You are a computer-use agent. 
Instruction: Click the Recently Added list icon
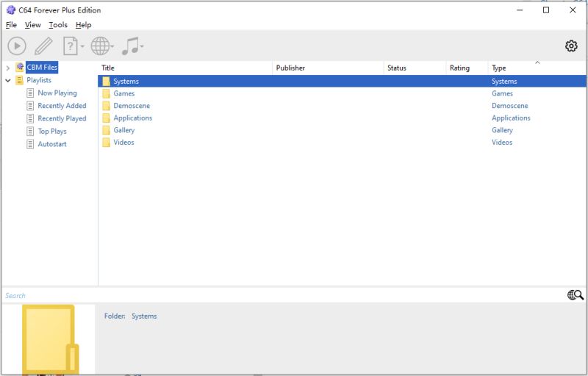(30, 106)
